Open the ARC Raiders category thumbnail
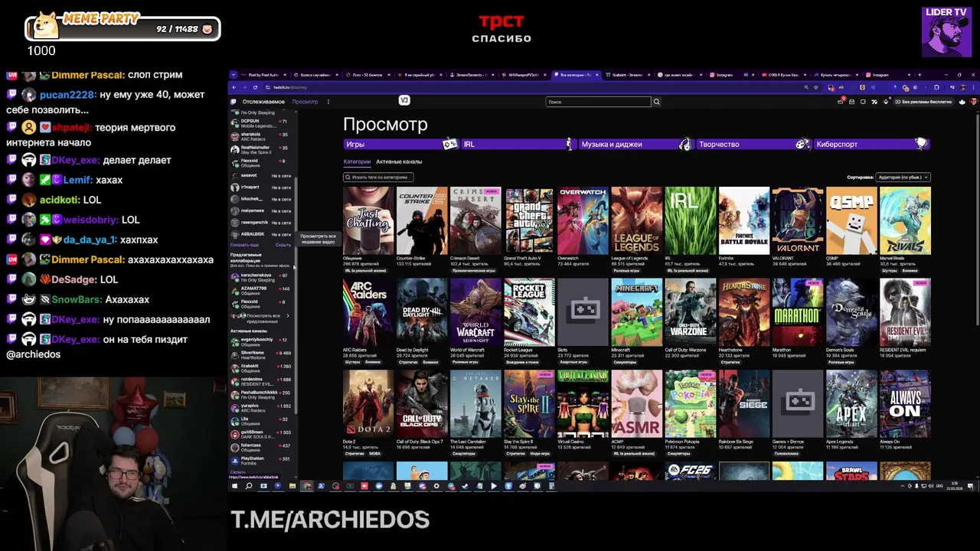The width and height of the screenshot is (980, 551). tap(368, 312)
